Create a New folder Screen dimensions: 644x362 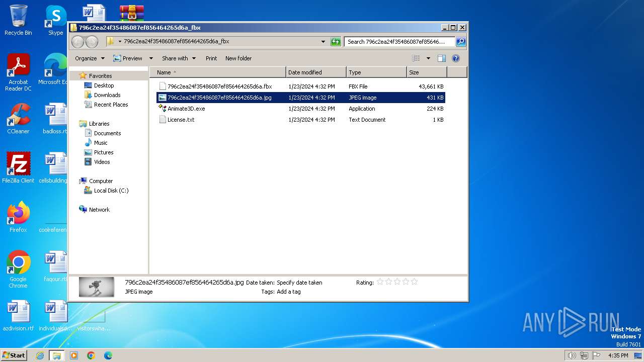[238, 58]
